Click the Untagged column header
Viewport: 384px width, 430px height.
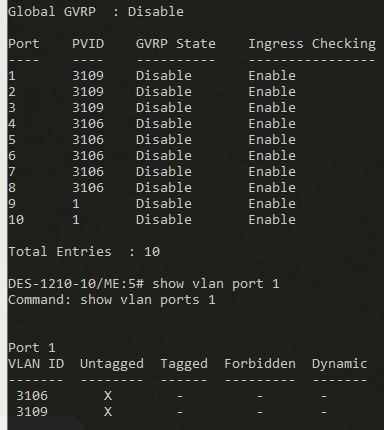[112, 364]
